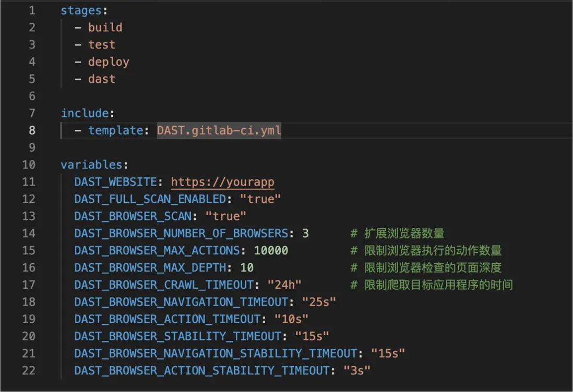Viewport: 573px width, 392px height.
Task: Click the variables keyword
Action: [91, 165]
